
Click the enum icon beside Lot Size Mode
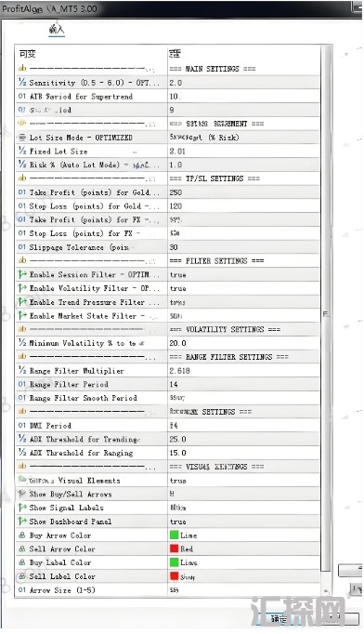[x=22, y=137]
